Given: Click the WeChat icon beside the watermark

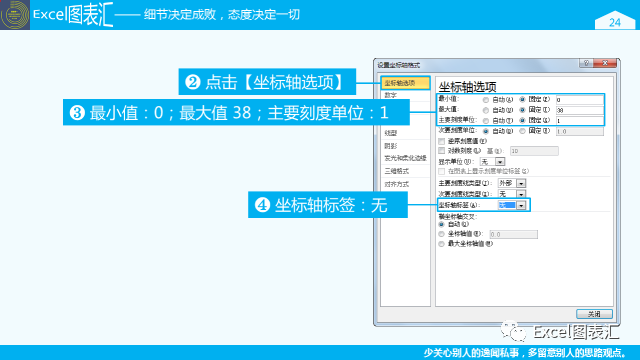Looking at the screenshot, I should tap(514, 331).
